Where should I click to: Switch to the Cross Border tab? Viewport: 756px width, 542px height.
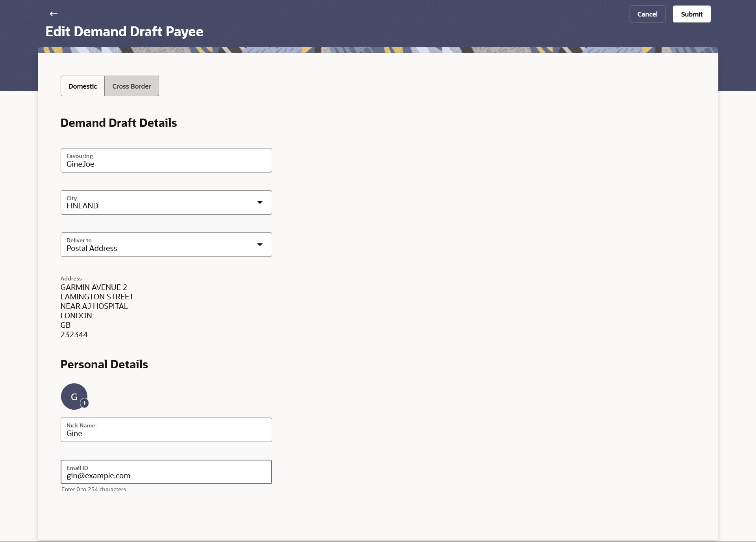click(132, 86)
